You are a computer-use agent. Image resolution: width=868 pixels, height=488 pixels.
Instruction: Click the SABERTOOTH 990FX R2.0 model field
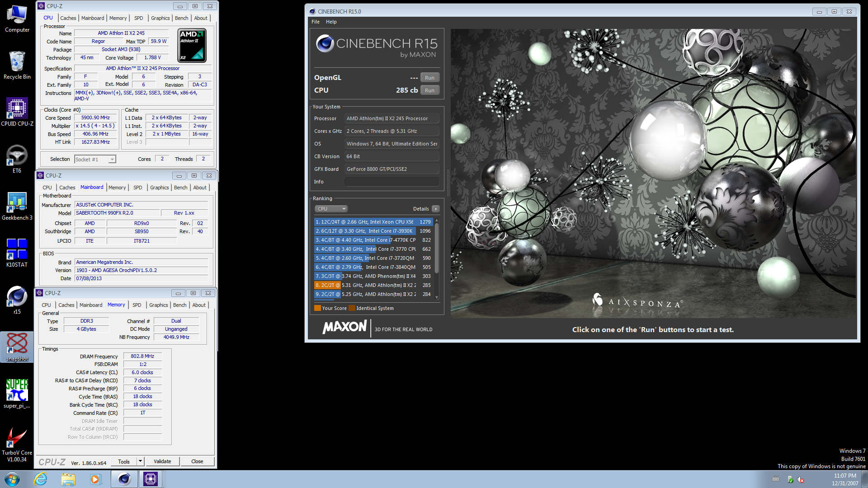(118, 213)
